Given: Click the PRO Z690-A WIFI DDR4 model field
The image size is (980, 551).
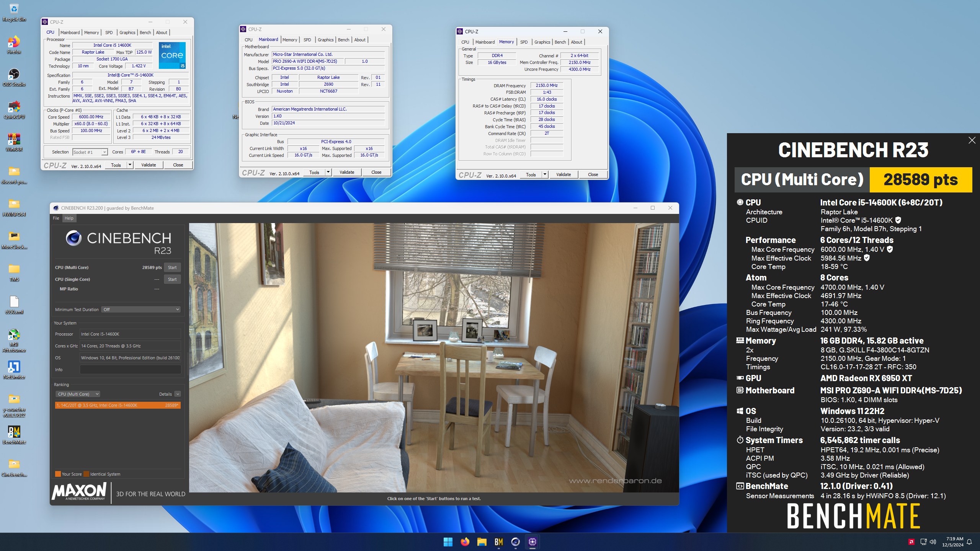Looking at the screenshot, I should click(x=308, y=61).
